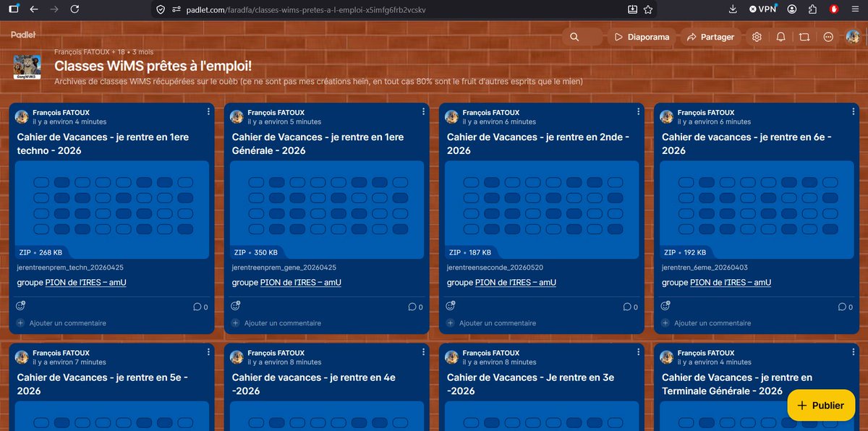The width and height of the screenshot is (868, 431).
Task: Open the three-dot more actions menu in header
Action: tap(828, 37)
